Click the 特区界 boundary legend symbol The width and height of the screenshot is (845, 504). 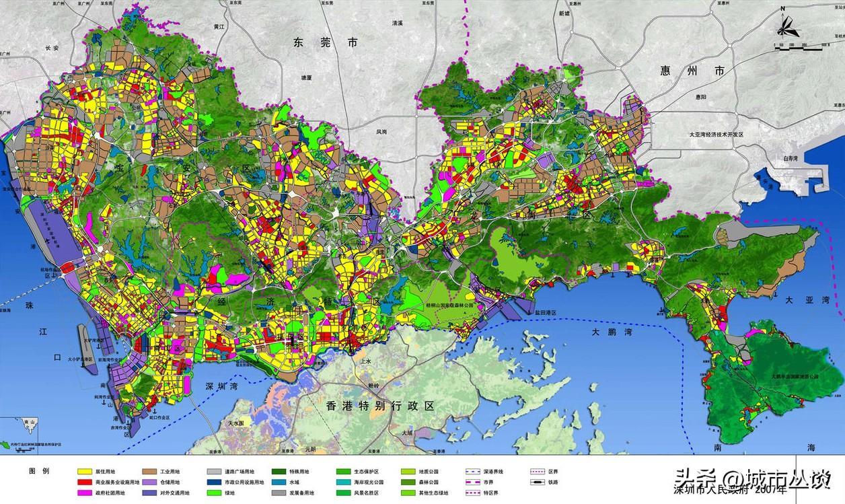[x=474, y=493]
